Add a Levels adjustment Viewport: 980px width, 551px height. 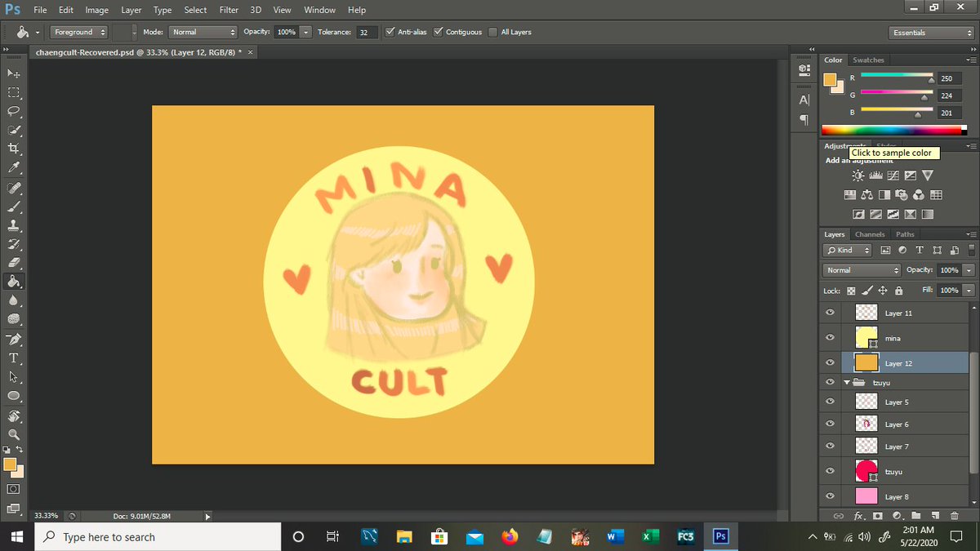coord(875,176)
